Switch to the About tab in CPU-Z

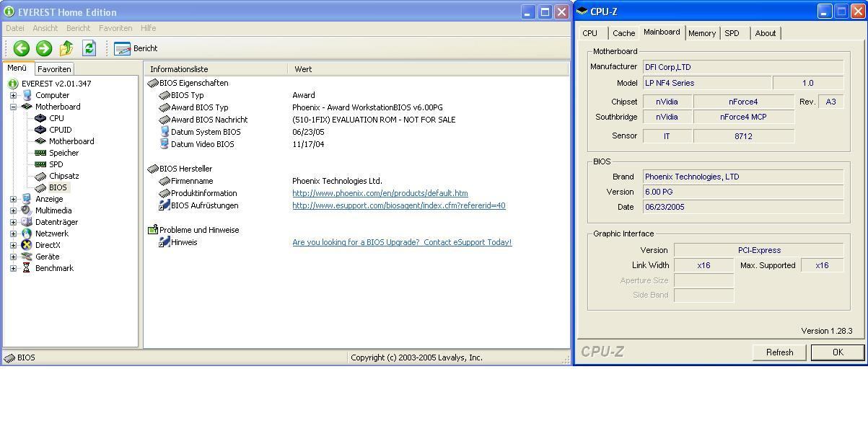766,33
